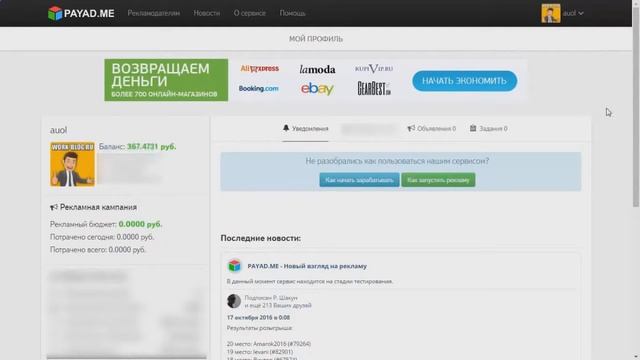The width and height of the screenshot is (640, 360).
Task: Click the МОЙ ПРОФИЛЬ page title
Action: [316, 39]
